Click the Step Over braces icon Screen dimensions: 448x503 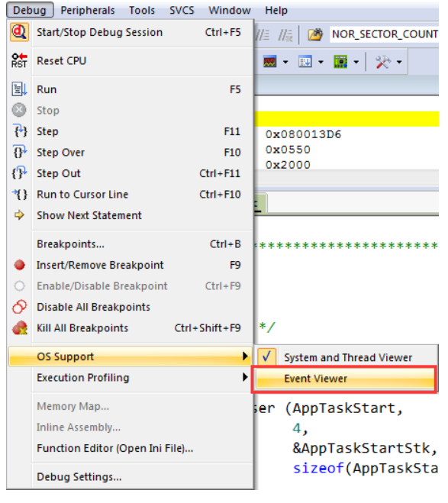pos(19,152)
